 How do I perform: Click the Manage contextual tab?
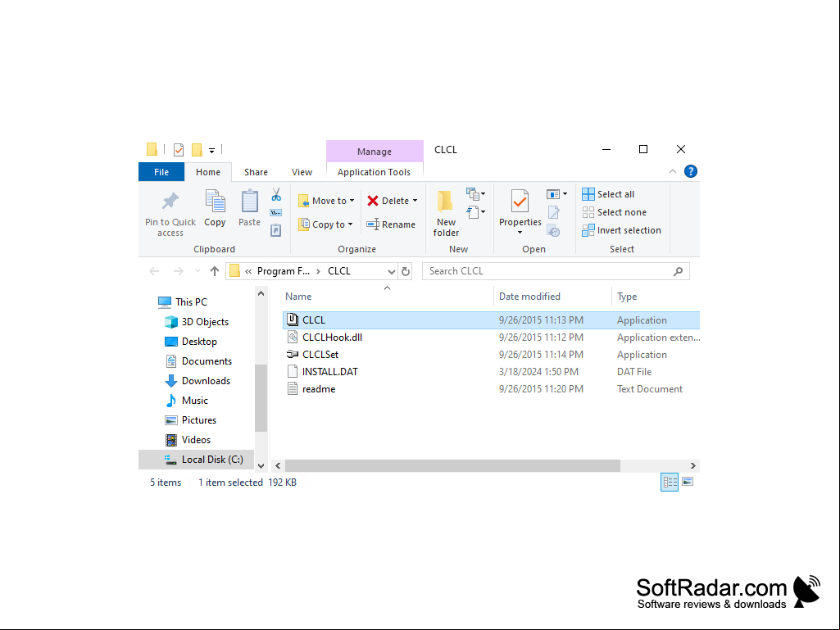(x=375, y=152)
